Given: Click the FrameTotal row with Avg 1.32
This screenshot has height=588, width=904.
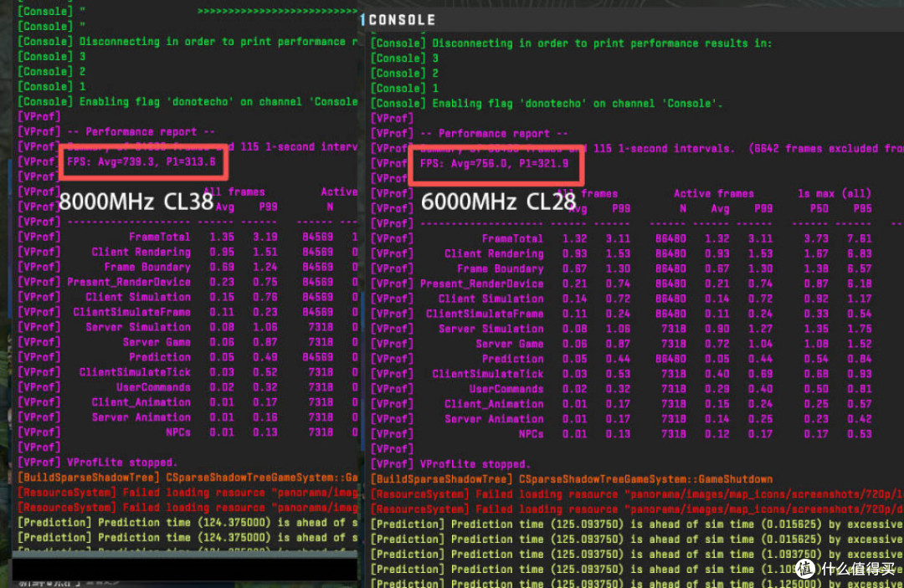Looking at the screenshot, I should point(621,238).
